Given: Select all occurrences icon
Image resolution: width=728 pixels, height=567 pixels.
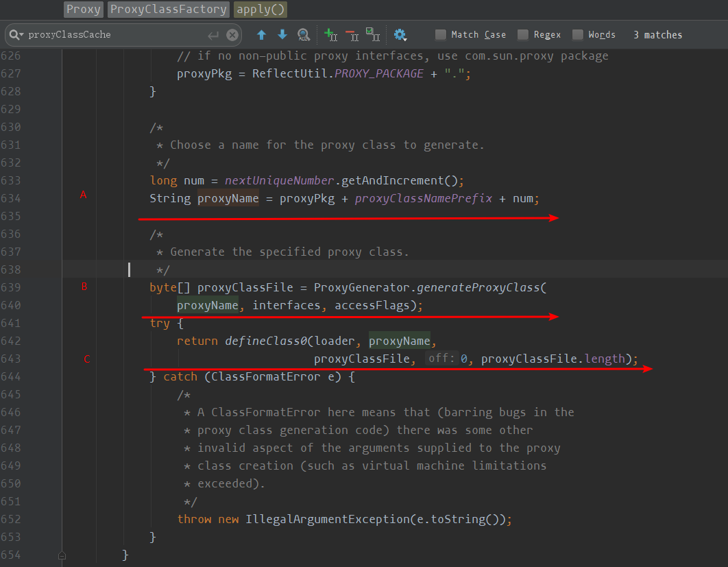Looking at the screenshot, I should [373, 34].
